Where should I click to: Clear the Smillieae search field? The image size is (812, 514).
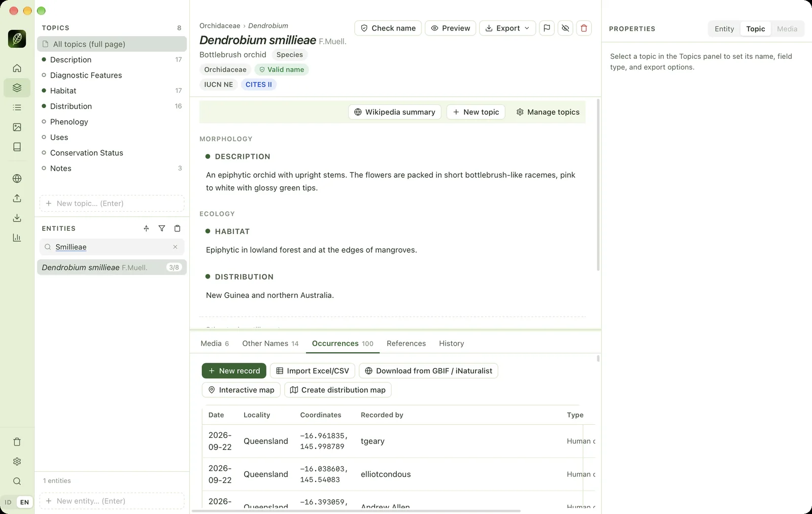[x=175, y=247]
